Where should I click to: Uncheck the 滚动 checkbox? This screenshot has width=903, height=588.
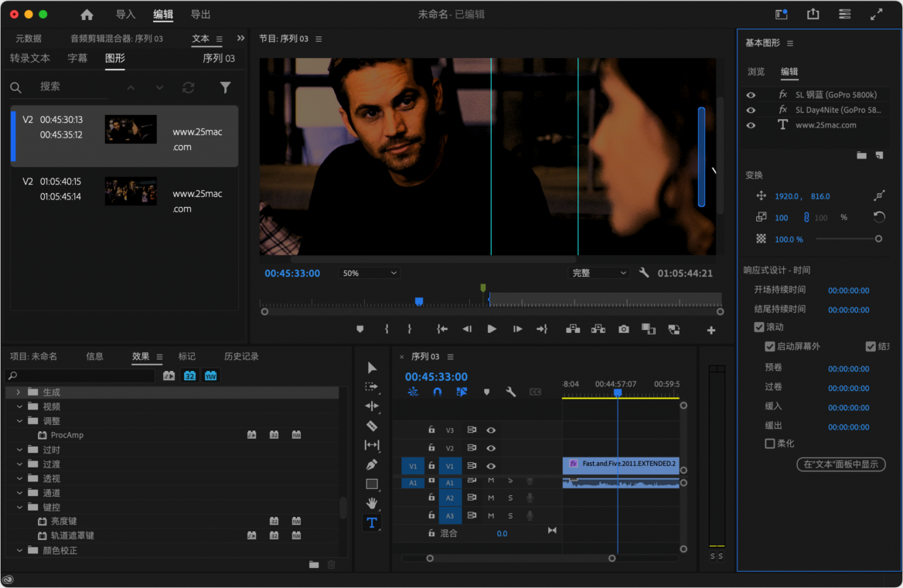click(759, 327)
